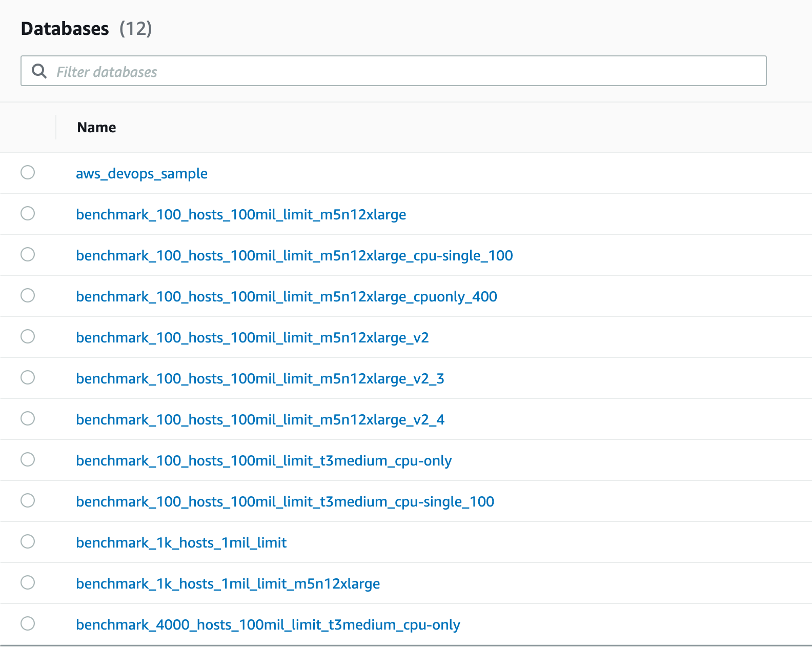Open benchmark_100_hosts_100mil_limit_m5n12xlarge link
Image resolution: width=812 pixels, height=647 pixels.
241,214
